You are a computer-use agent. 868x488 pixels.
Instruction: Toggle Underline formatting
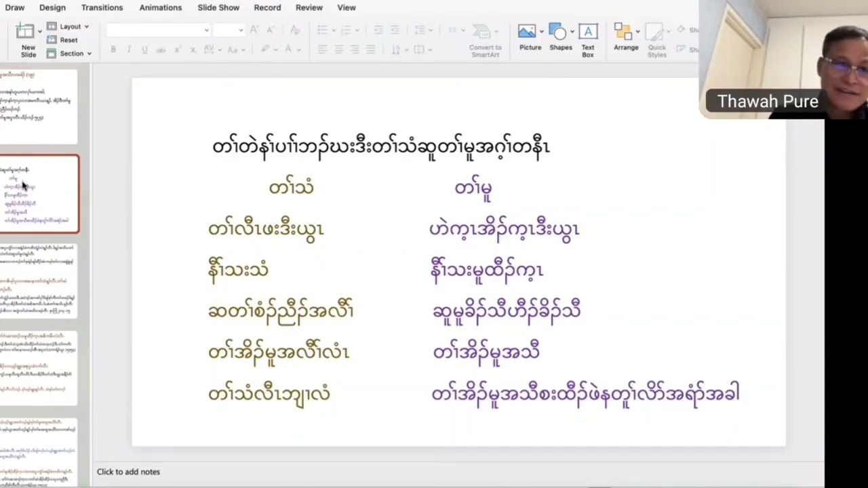(144, 49)
